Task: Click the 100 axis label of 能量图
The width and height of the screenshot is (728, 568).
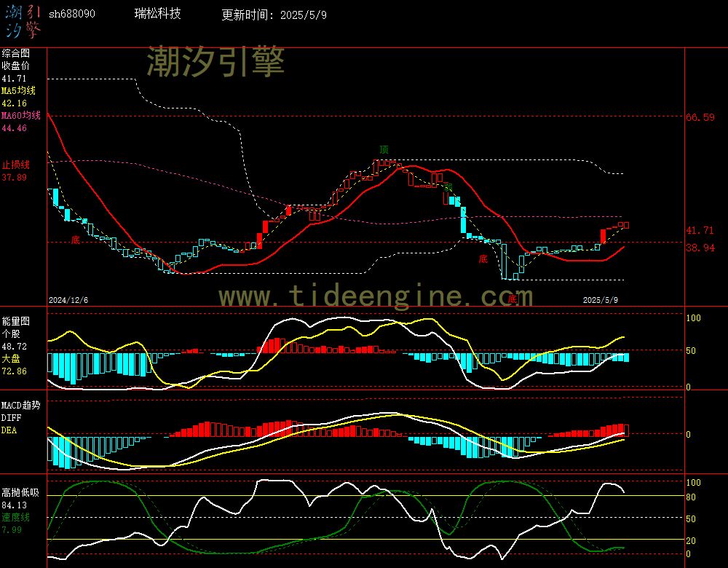Action: point(694,318)
